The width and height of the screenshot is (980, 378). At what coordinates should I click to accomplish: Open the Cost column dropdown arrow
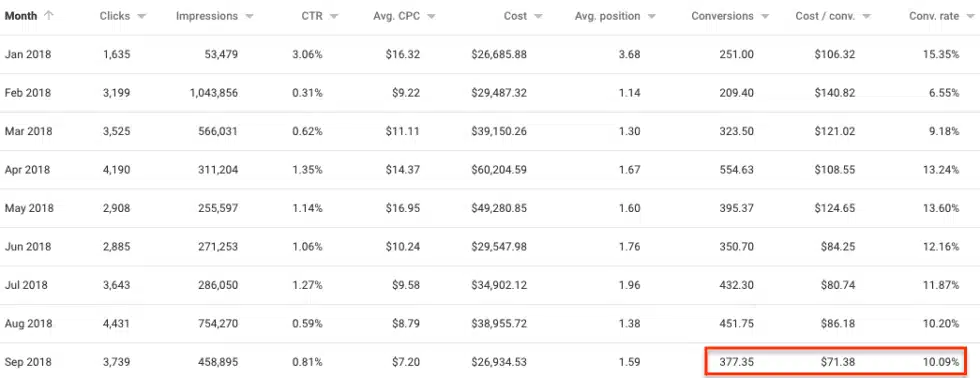click(538, 17)
